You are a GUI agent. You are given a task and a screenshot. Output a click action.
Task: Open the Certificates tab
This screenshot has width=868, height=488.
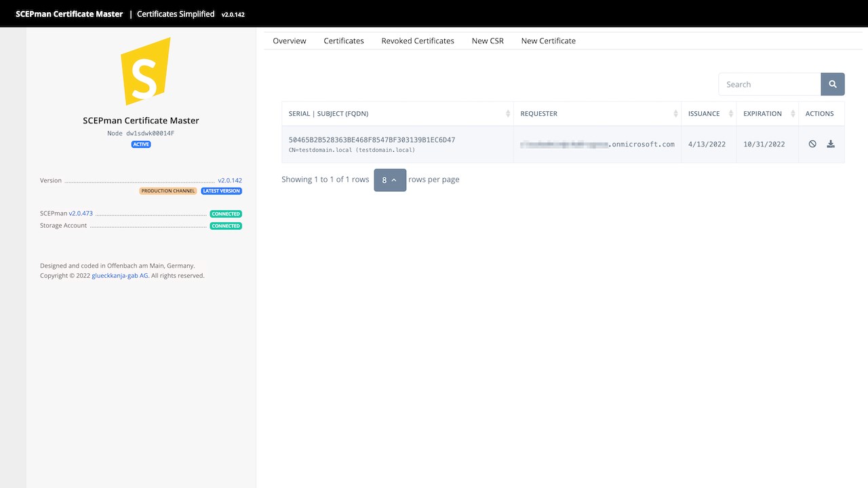click(344, 41)
